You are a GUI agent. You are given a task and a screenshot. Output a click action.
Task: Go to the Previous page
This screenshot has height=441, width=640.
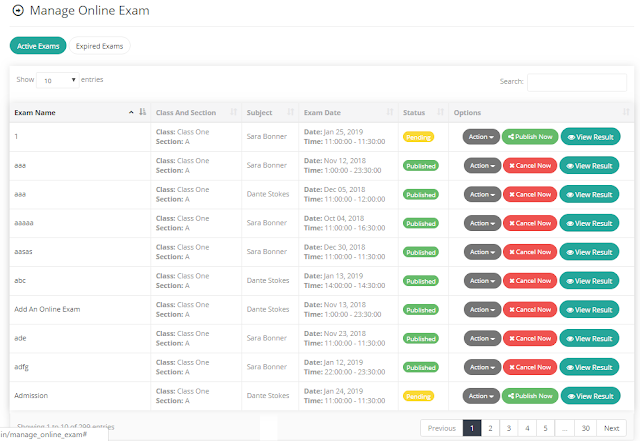[x=442, y=428]
